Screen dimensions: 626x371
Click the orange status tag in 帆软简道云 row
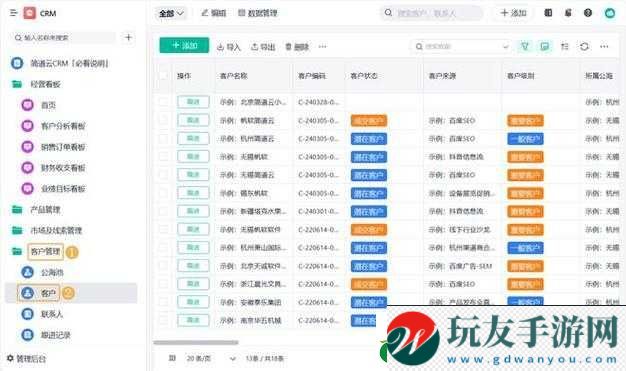pyautogui.click(x=369, y=121)
